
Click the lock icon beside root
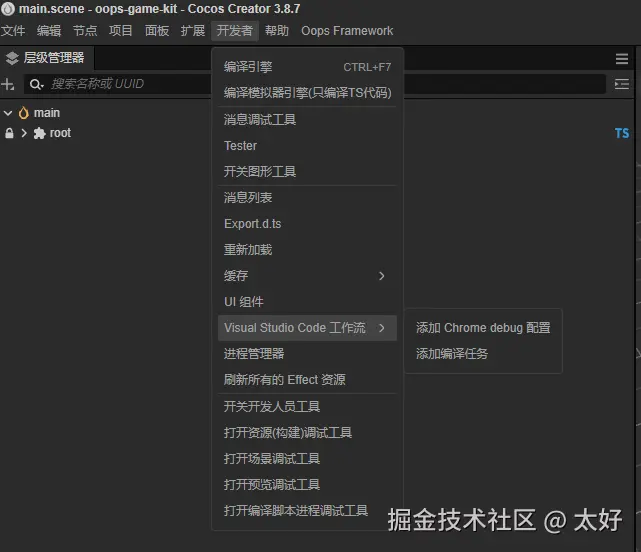(9, 133)
